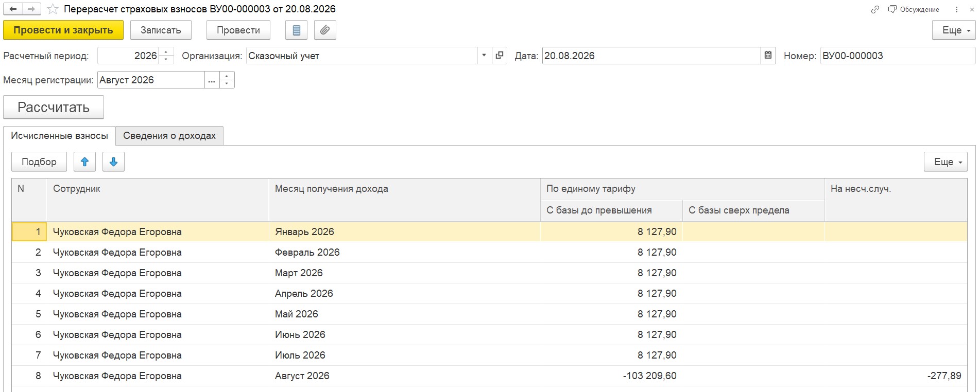Screen dimensions: 980x392
Task: Close the document with the X icon
Action: point(971,9)
